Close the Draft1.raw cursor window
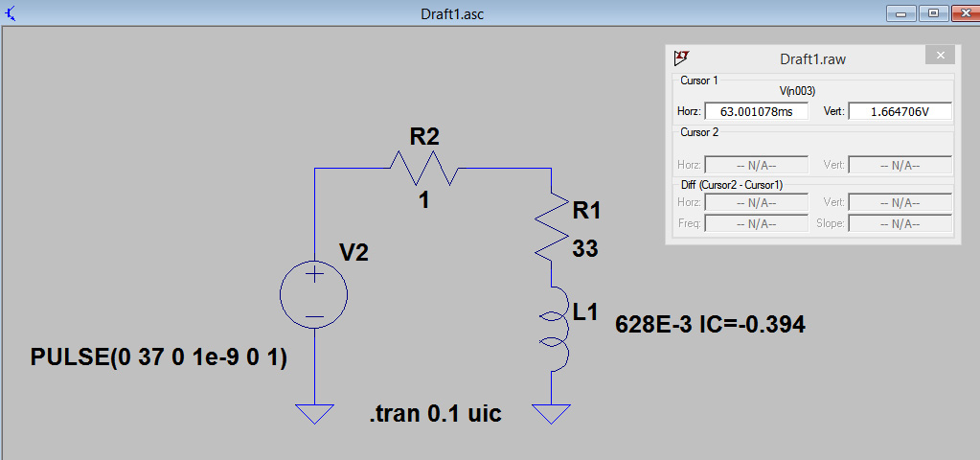Screen dimensions: 980x460 940,55
